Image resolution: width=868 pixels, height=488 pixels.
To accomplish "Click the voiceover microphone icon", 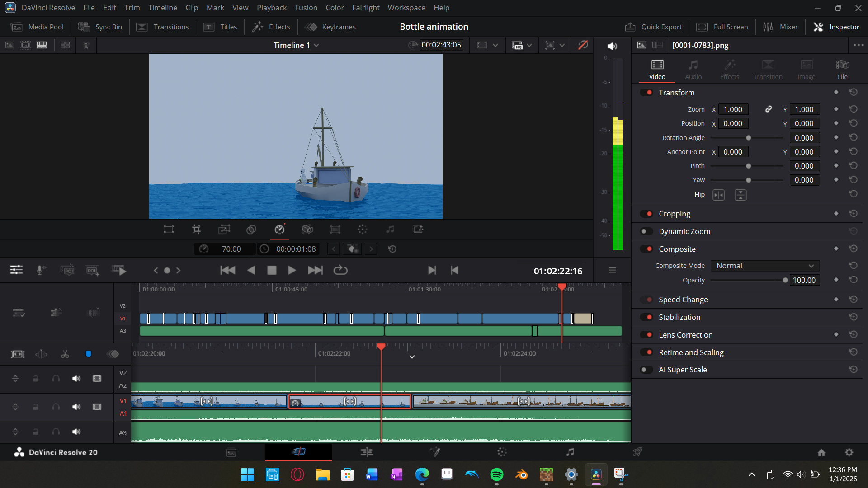I will tap(41, 270).
